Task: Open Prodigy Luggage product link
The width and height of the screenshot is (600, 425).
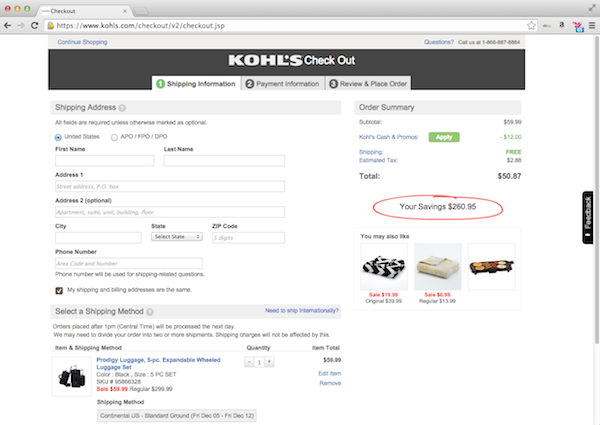Action: point(158,363)
